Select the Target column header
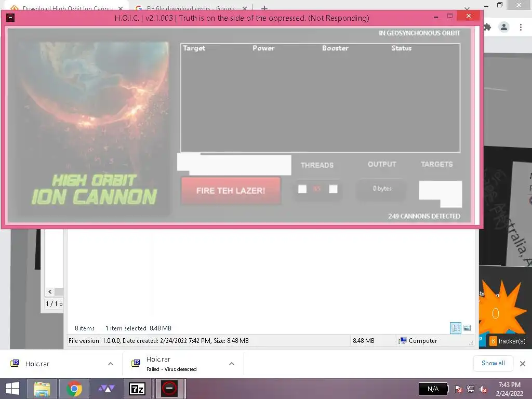 pyautogui.click(x=194, y=48)
